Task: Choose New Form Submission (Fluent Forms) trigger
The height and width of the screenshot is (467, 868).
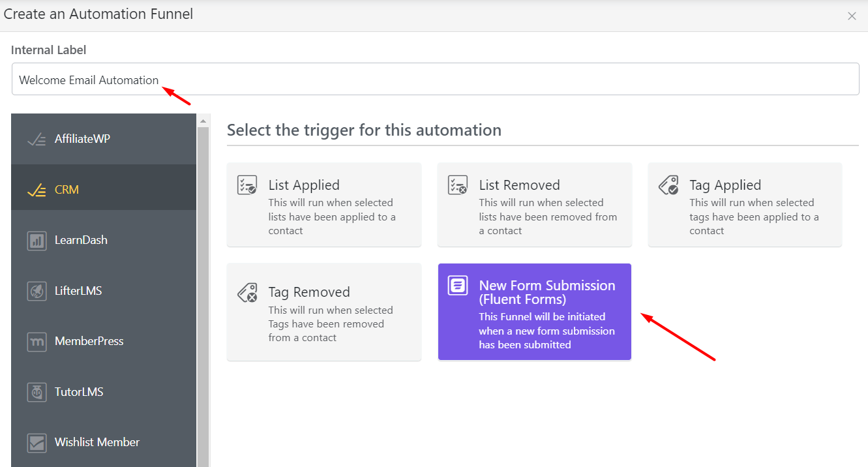Action: click(x=535, y=312)
